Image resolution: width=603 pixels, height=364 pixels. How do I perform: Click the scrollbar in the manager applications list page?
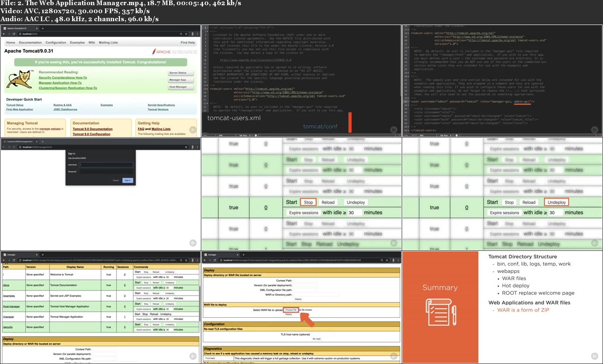pyautogui.click(x=200, y=304)
